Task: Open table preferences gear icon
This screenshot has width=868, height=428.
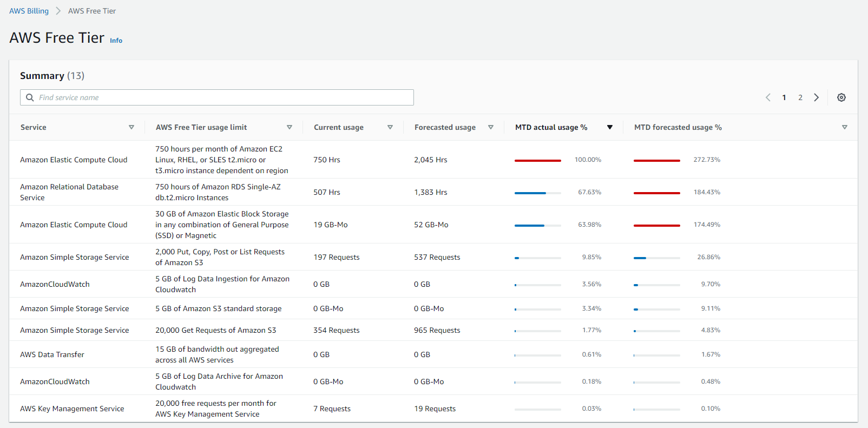Action: click(x=841, y=97)
